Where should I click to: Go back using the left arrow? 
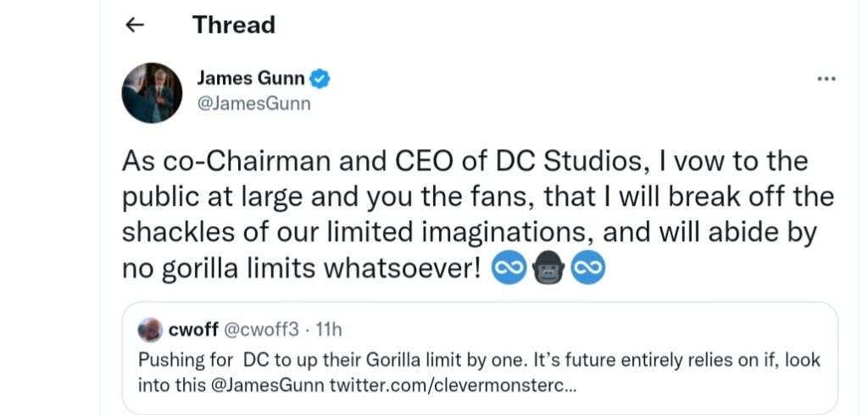[135, 25]
